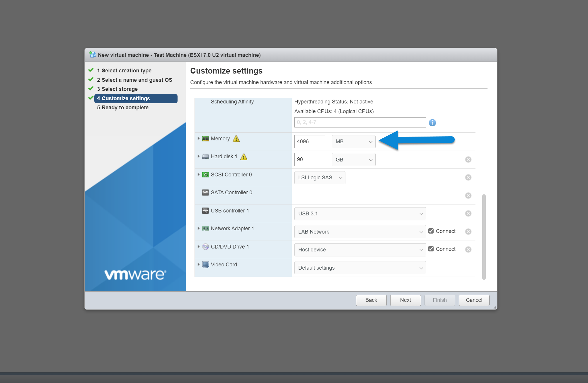Open the memory unit dropdown showing MB
Viewport: 588px width, 383px height.
[x=353, y=142]
